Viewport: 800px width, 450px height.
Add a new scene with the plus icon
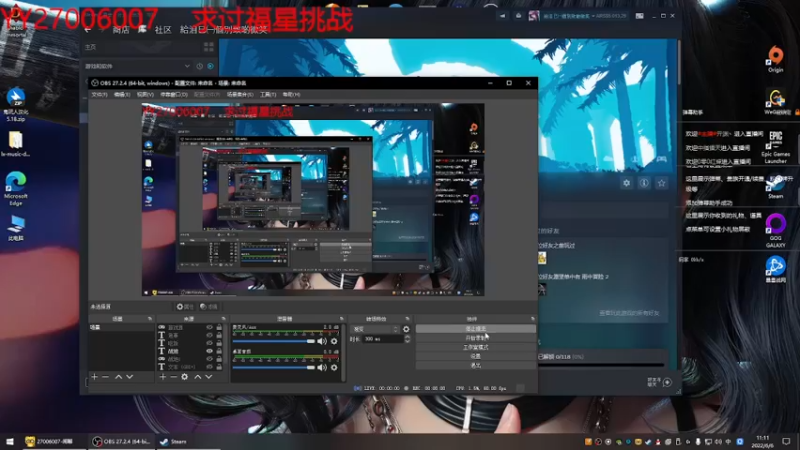coord(94,377)
